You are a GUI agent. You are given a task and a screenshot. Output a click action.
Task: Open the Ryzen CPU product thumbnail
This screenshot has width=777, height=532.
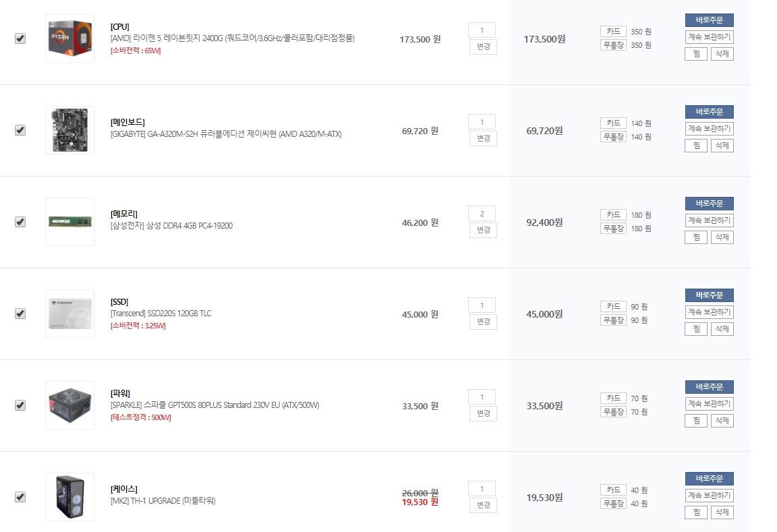[70, 38]
